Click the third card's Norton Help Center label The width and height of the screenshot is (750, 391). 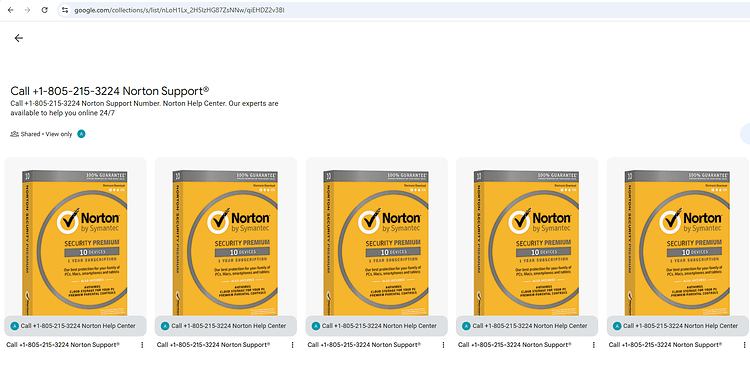coord(379,326)
